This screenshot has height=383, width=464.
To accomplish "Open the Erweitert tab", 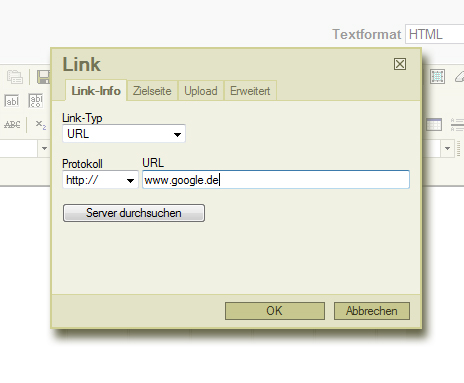I will [x=250, y=91].
